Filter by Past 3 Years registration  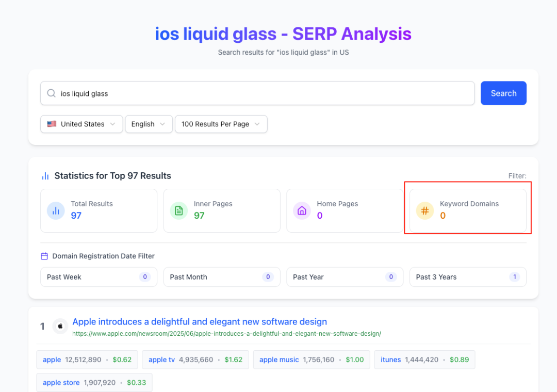pos(468,277)
